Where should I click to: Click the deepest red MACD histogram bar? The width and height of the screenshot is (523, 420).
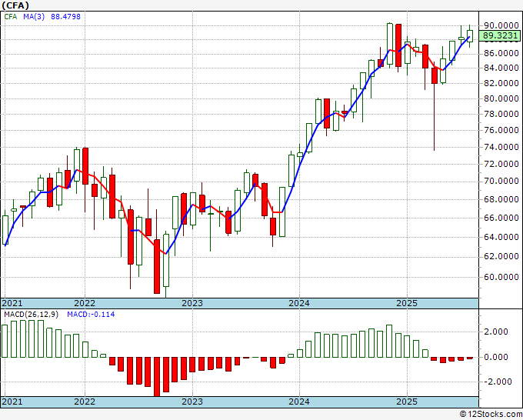click(157, 377)
